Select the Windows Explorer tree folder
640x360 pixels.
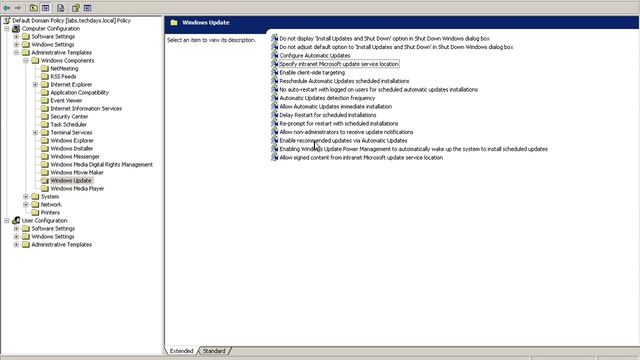point(72,140)
